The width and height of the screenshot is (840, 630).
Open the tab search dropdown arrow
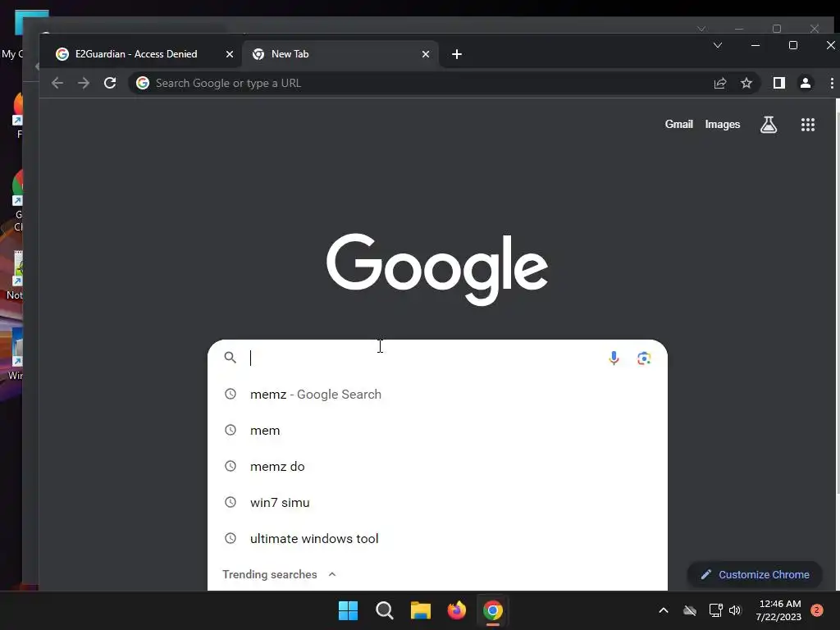(718, 46)
